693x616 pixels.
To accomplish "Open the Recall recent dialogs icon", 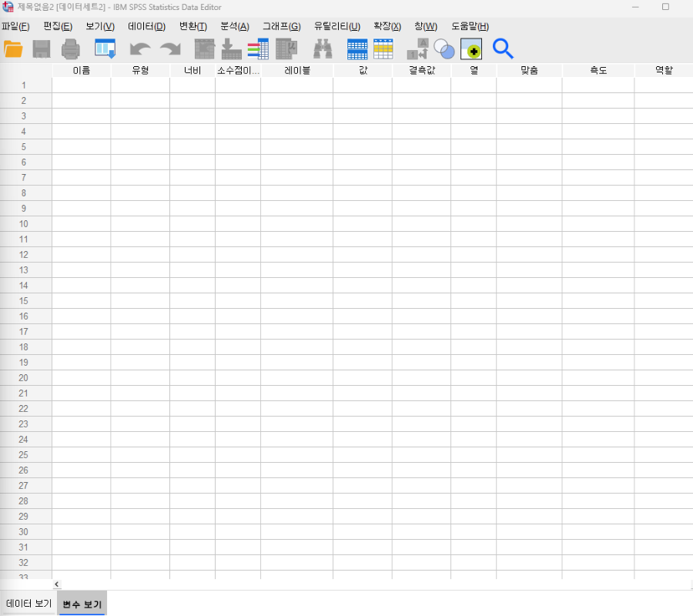I will click(105, 49).
